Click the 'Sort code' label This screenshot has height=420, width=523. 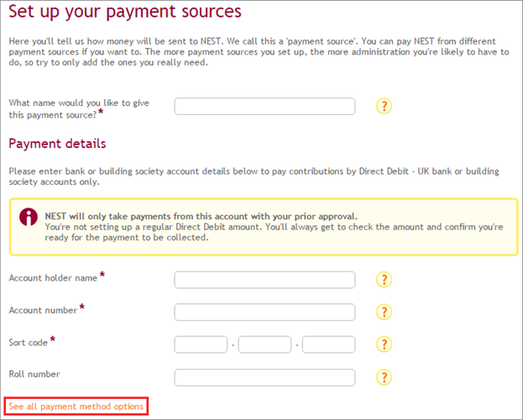point(29,343)
